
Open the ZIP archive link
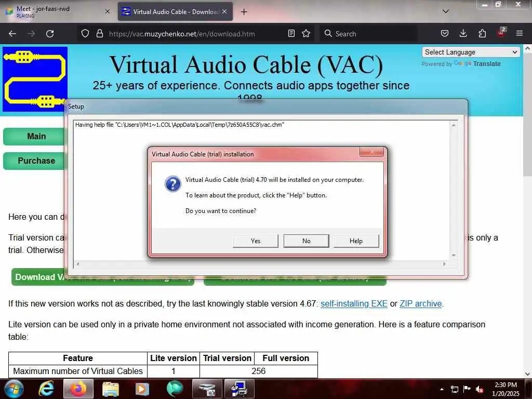coord(421,303)
